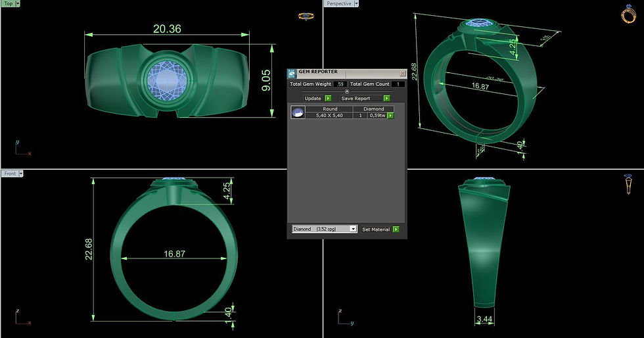
Task: Click the green arrow beside 0,59tw
Action: tap(390, 116)
